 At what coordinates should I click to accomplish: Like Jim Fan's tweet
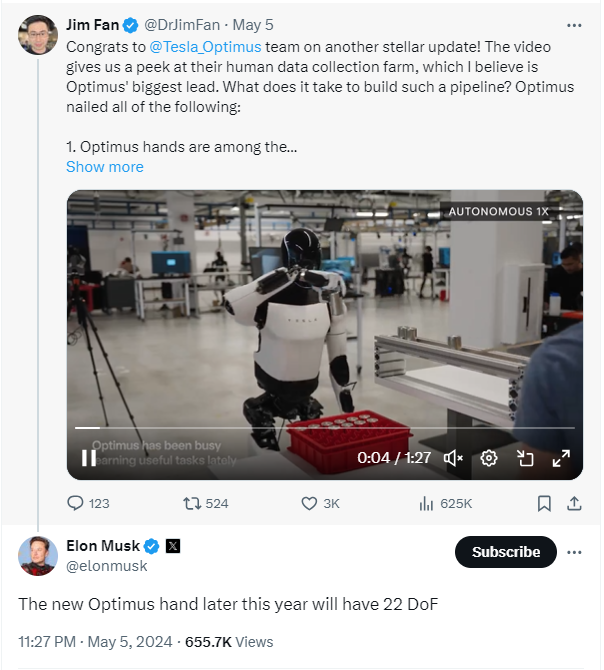(320, 503)
